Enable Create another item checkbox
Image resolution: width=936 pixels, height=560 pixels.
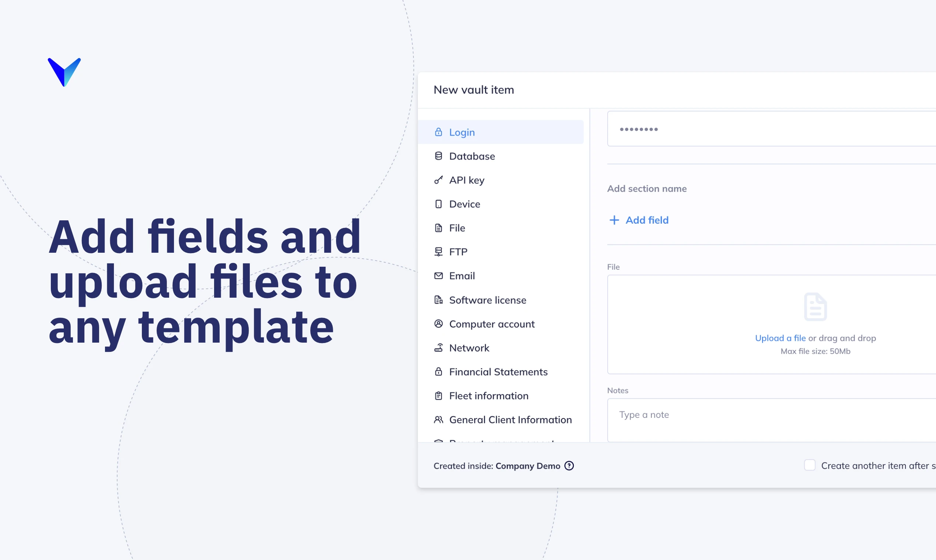810,465
